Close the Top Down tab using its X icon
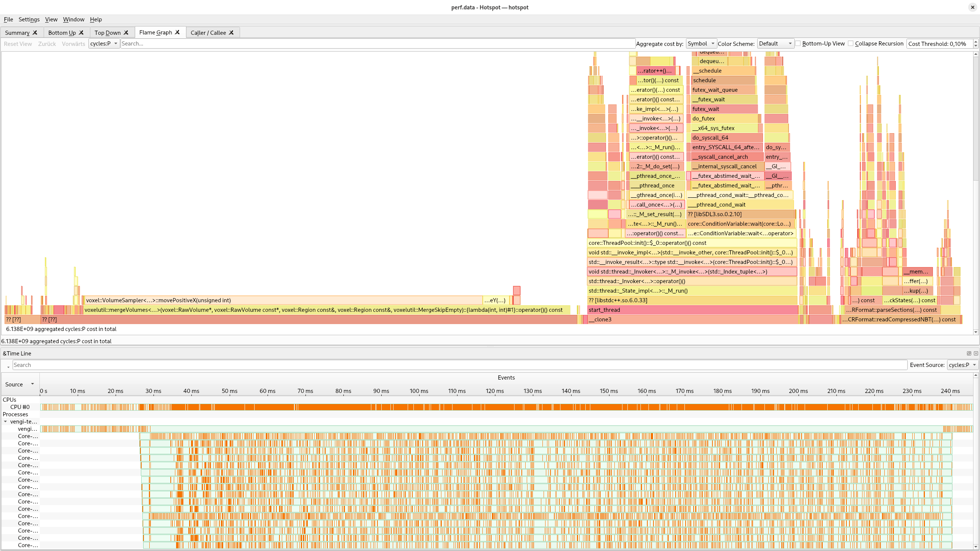 point(126,33)
